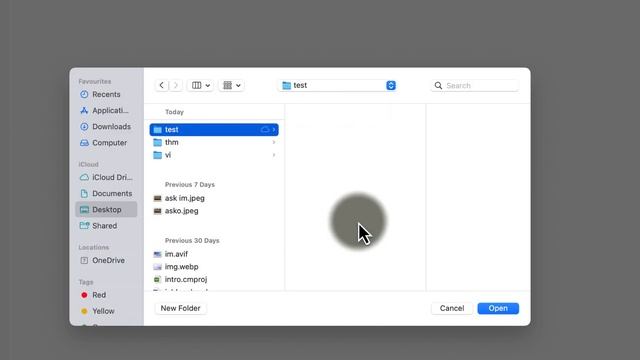
Task: Click the Shared folder icon
Action: [x=84, y=226]
